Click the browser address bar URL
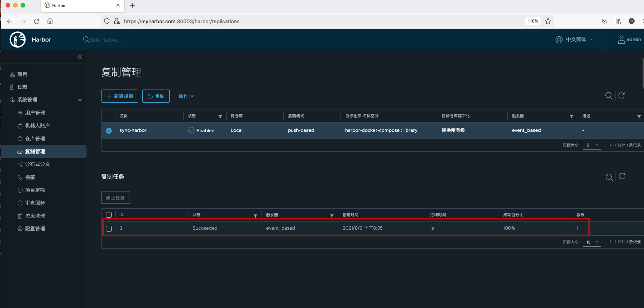Viewport: 644px width, 308px height. click(x=182, y=21)
